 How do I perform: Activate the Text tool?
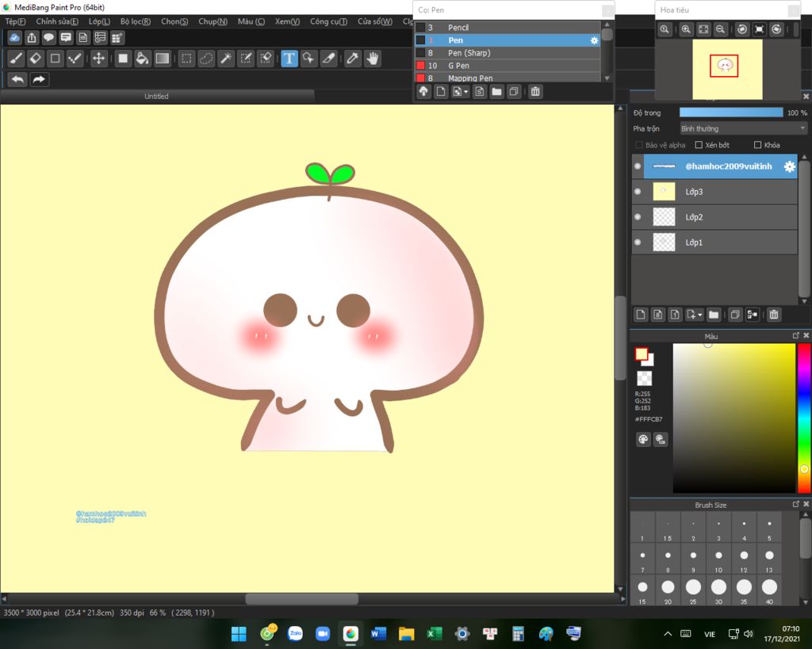289,59
